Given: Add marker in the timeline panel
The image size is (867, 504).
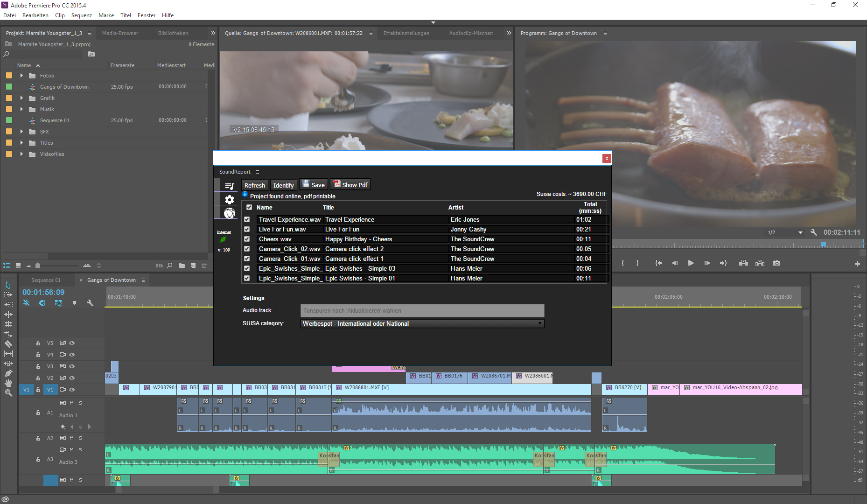Looking at the screenshot, I should [74, 303].
